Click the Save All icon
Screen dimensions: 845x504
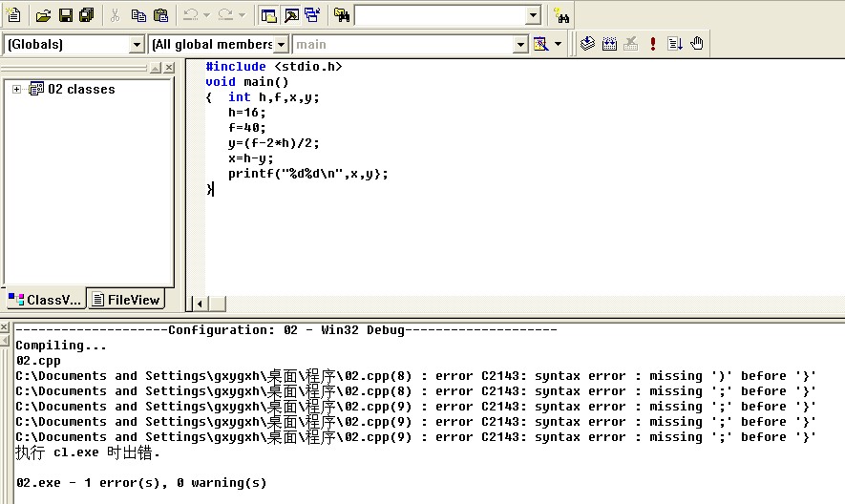pyautogui.click(x=87, y=15)
